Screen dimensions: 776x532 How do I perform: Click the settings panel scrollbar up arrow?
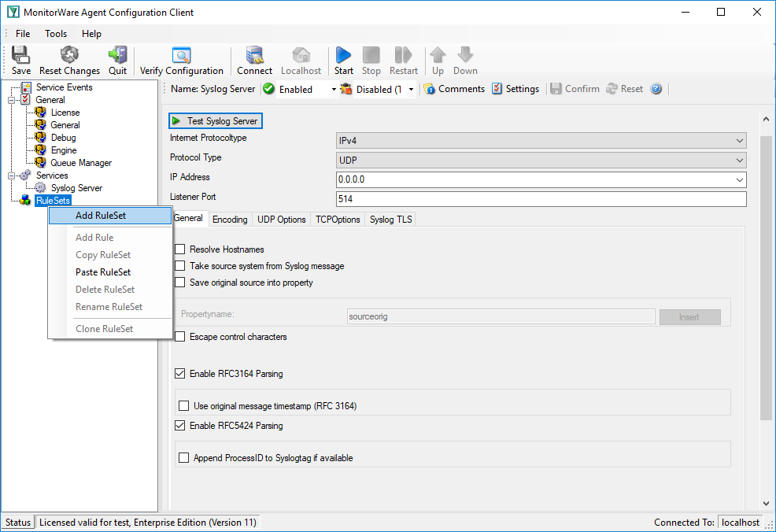(x=766, y=119)
